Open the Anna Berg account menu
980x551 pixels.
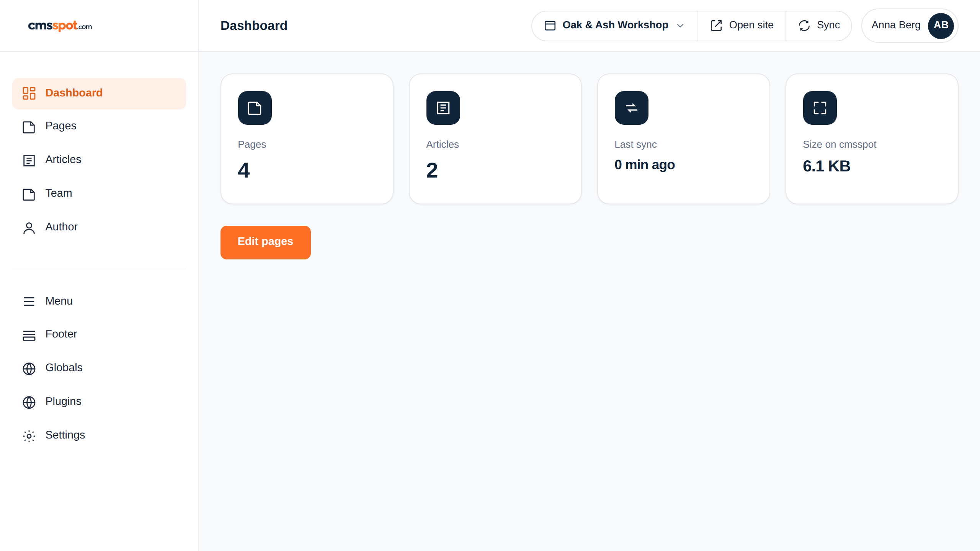tap(910, 26)
